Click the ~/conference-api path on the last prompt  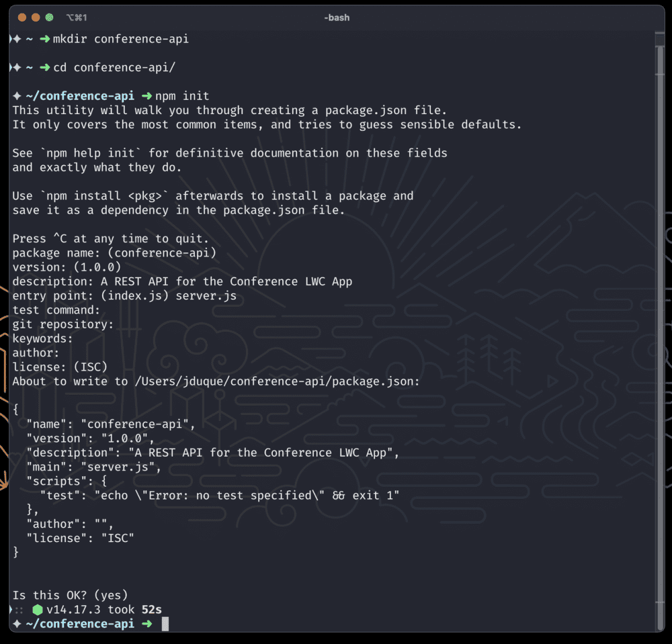click(x=79, y=624)
